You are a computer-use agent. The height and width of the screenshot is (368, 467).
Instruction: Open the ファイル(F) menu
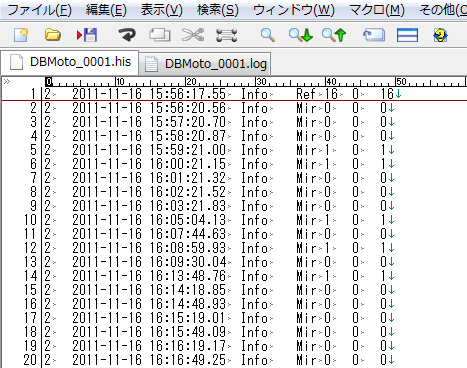point(39,10)
